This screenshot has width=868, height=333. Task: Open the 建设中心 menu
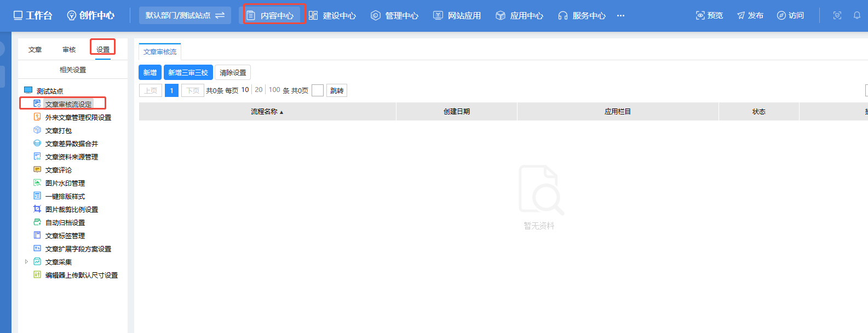[x=332, y=15]
